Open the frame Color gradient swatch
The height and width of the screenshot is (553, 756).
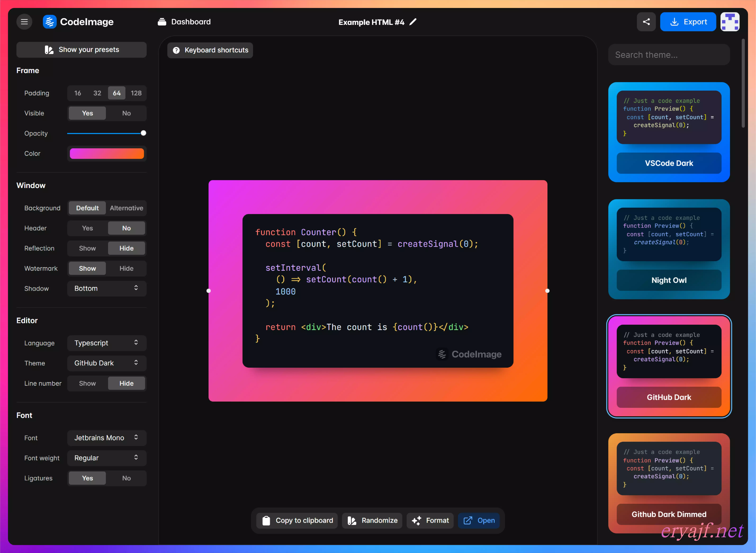[x=107, y=154]
